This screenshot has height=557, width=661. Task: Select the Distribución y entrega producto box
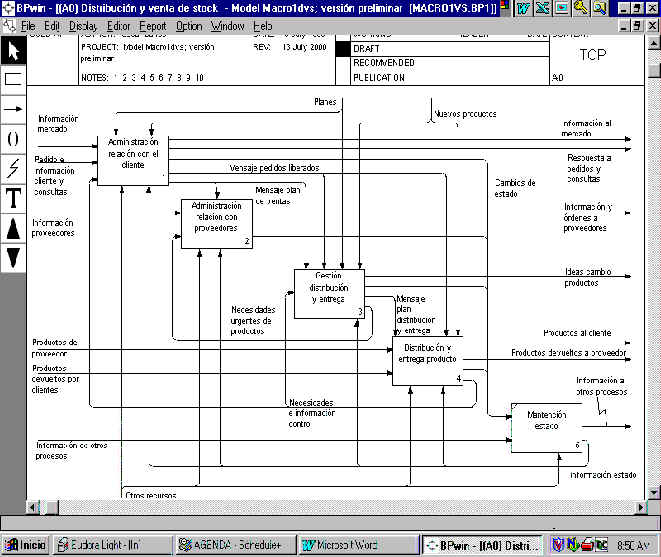pos(427,361)
